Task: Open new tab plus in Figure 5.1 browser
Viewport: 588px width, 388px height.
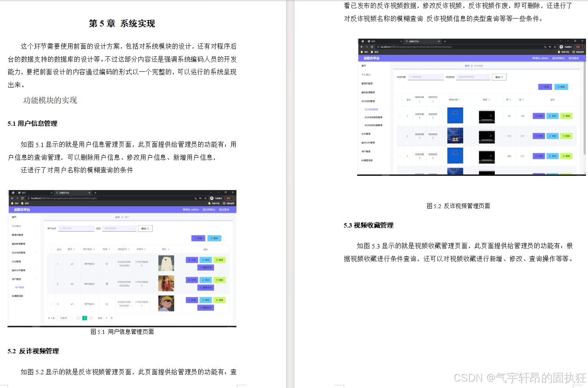Action: click(x=95, y=193)
